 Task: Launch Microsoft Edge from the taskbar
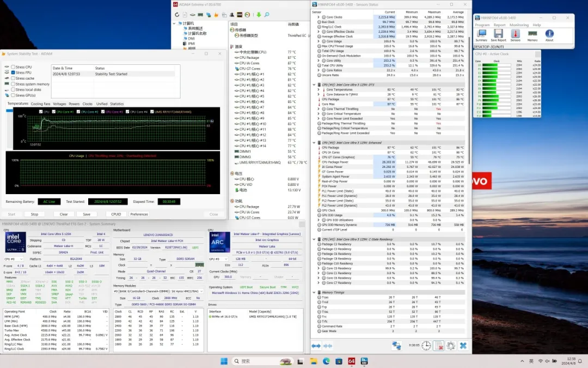tap(326, 361)
